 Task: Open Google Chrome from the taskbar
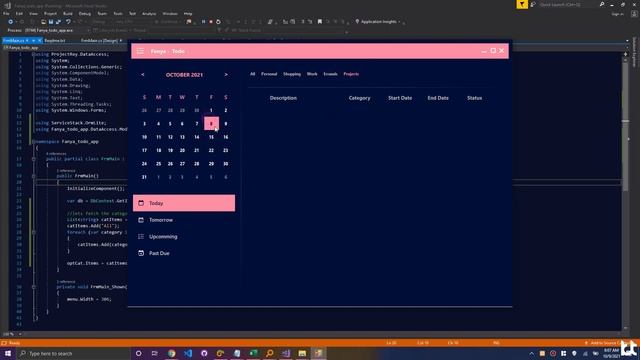(x=171, y=353)
